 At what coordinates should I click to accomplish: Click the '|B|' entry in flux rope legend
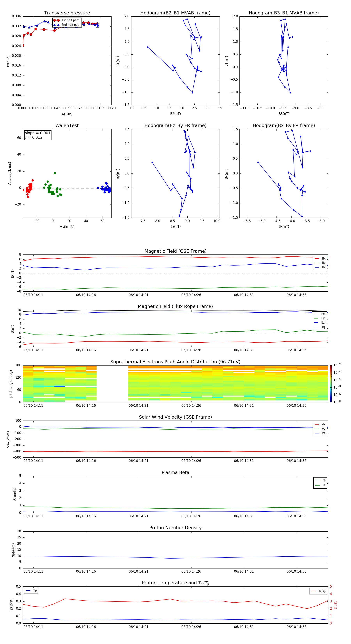click(320, 327)
